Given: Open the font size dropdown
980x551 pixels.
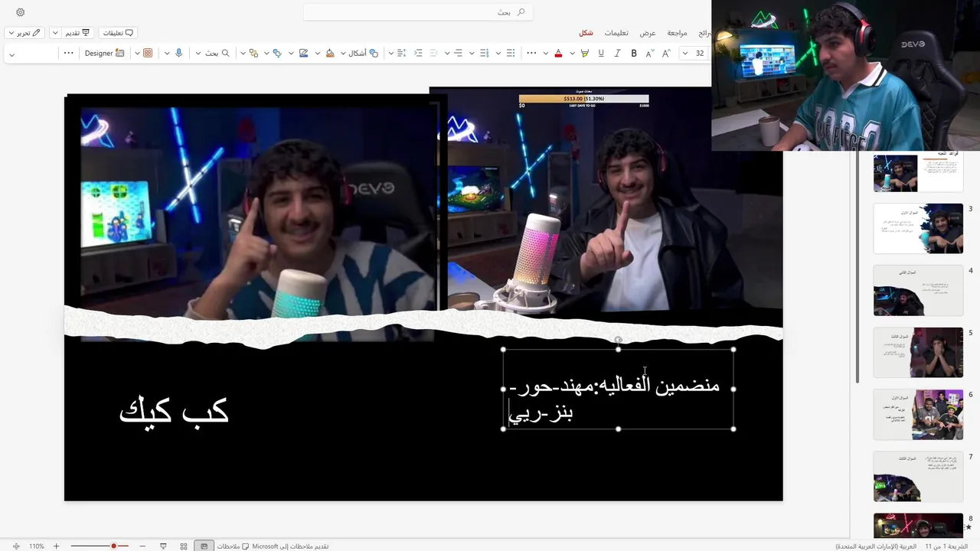Looking at the screenshot, I should tap(684, 54).
